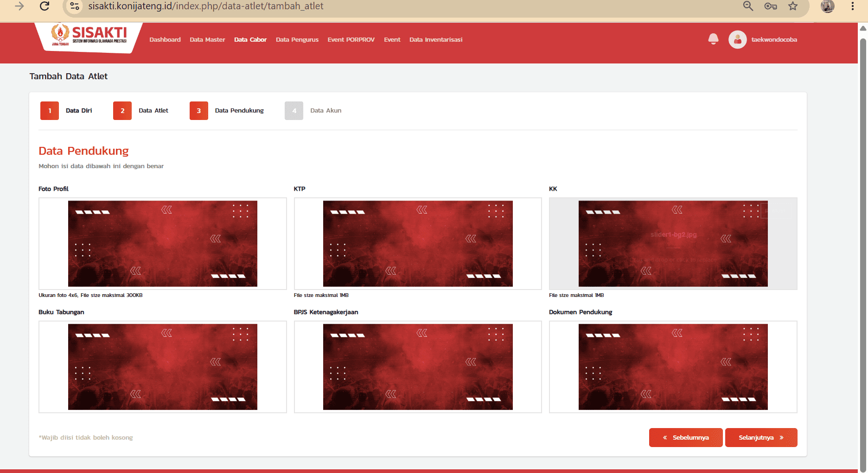Viewport: 868px width, 473px height.
Task: Click the SISAKTI logo
Action: point(89,36)
